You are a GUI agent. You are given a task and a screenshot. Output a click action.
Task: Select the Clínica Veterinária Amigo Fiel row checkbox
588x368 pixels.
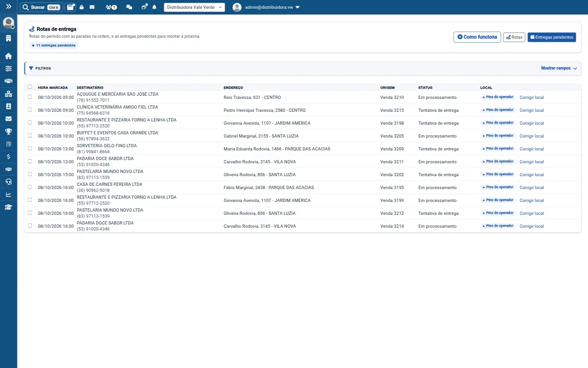(30, 110)
